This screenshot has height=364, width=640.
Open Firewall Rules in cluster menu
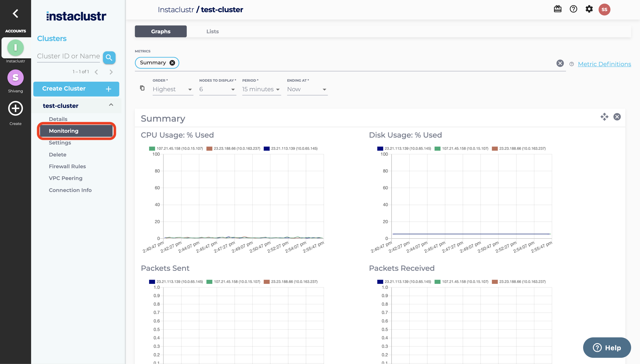point(67,166)
